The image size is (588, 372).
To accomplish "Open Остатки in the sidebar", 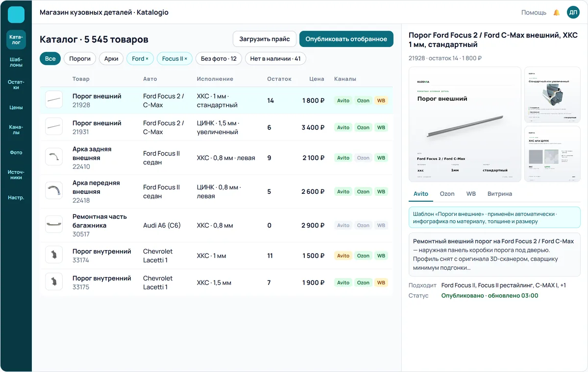I will point(16,85).
